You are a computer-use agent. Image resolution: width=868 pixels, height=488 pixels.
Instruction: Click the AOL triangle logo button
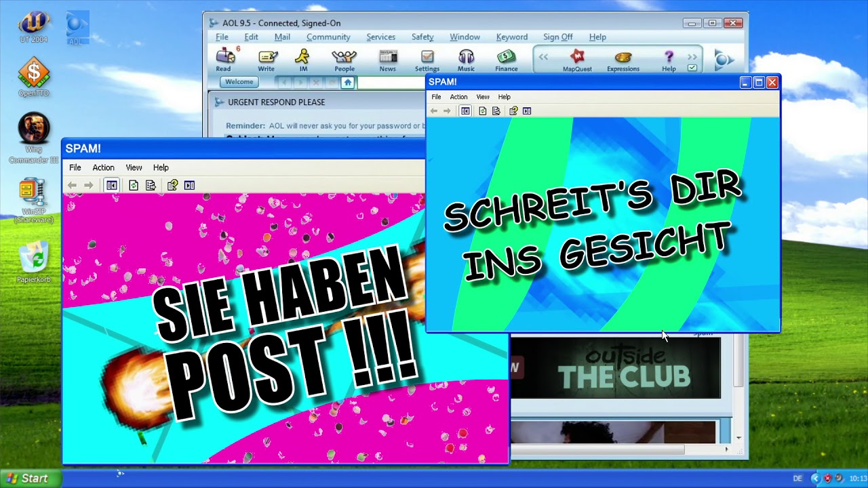(724, 60)
